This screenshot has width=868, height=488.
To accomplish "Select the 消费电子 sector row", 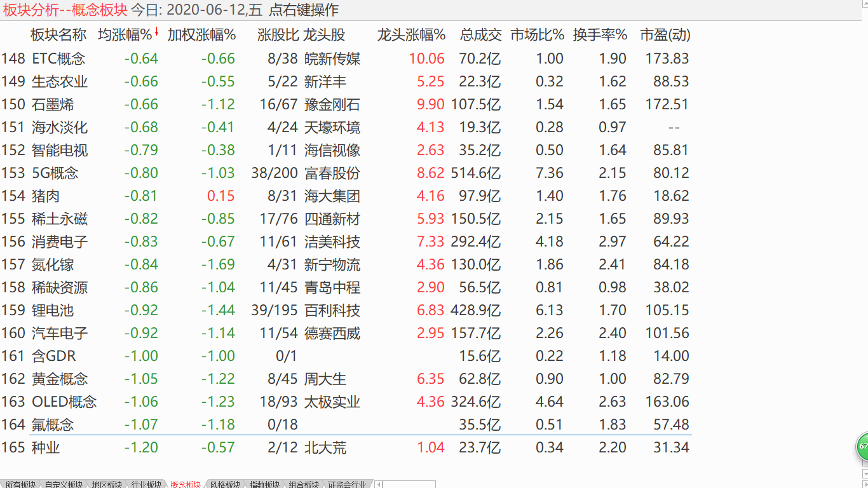I will [346, 241].
